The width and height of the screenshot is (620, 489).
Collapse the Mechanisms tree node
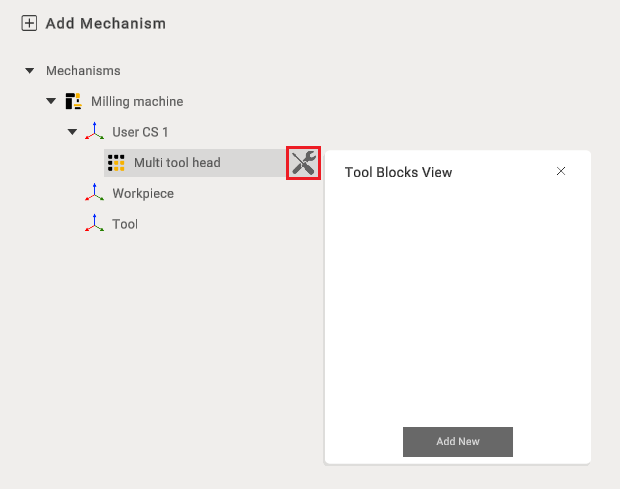coord(30,71)
